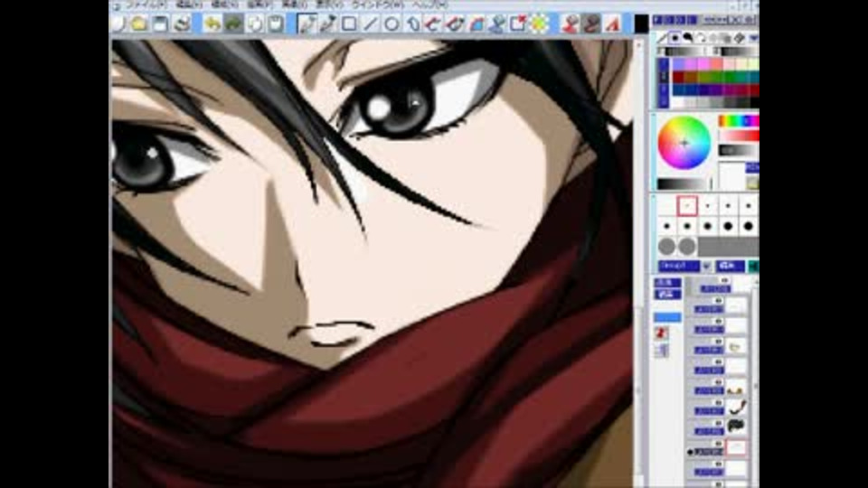Image resolution: width=868 pixels, height=488 pixels.
Task: Select the red-outlined smallest brush size
Action: [687, 206]
